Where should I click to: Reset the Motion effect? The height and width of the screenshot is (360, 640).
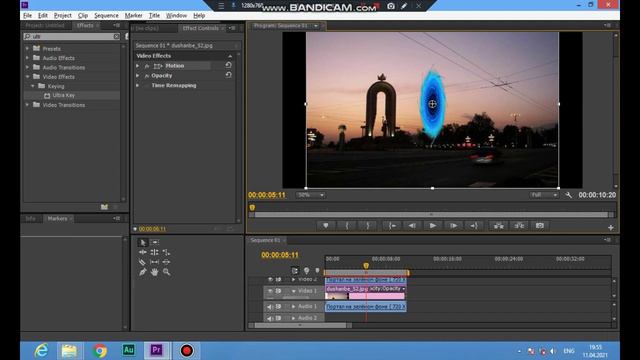click(x=229, y=65)
